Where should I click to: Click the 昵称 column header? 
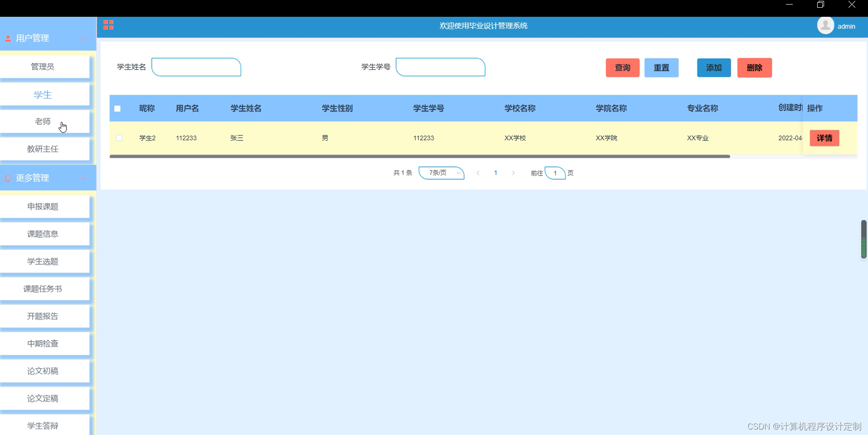(147, 108)
